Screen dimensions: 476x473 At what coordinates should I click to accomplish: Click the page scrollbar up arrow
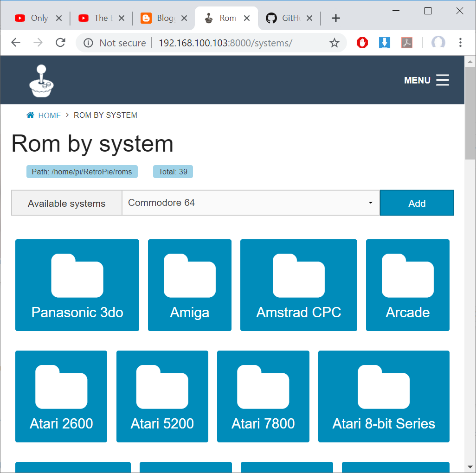pos(470,62)
